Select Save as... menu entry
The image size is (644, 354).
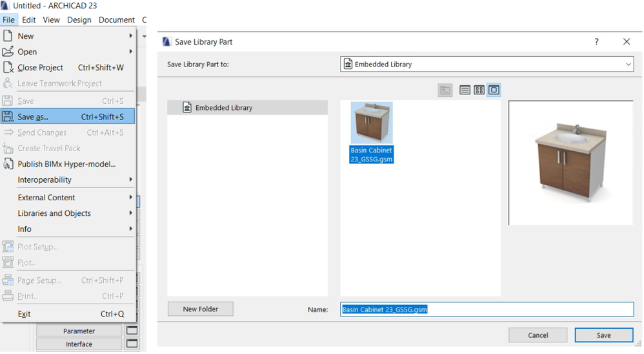point(68,117)
